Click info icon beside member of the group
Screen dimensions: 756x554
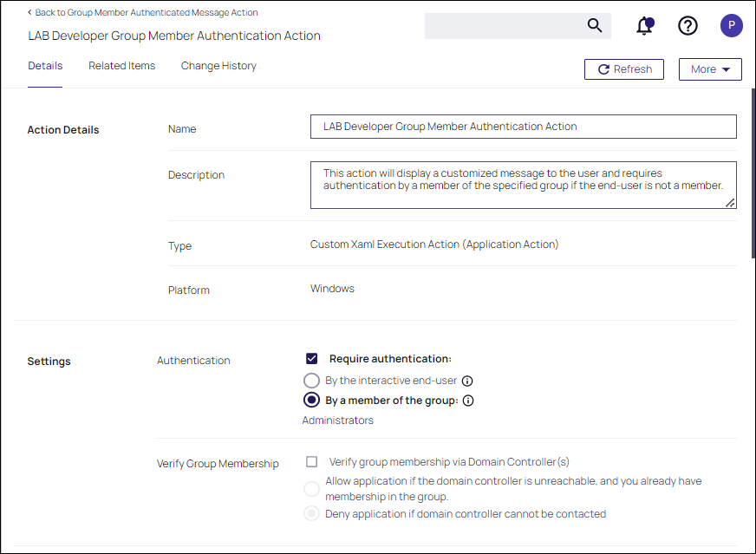pyautogui.click(x=468, y=401)
